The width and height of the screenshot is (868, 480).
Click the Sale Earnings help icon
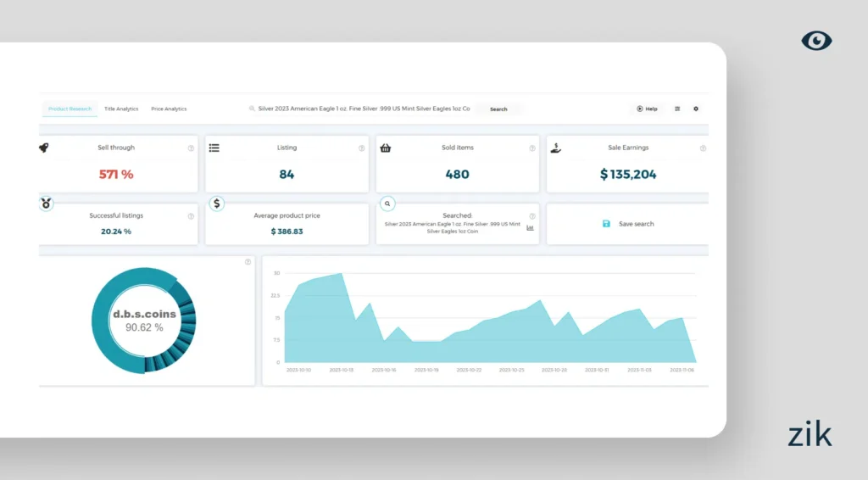tap(703, 148)
